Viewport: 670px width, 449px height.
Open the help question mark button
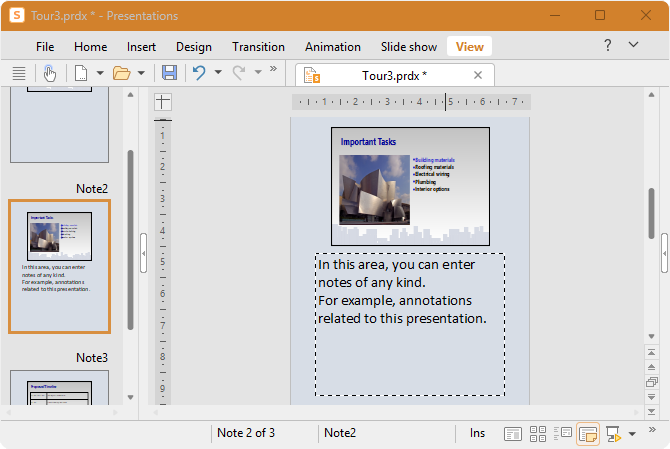(x=607, y=45)
